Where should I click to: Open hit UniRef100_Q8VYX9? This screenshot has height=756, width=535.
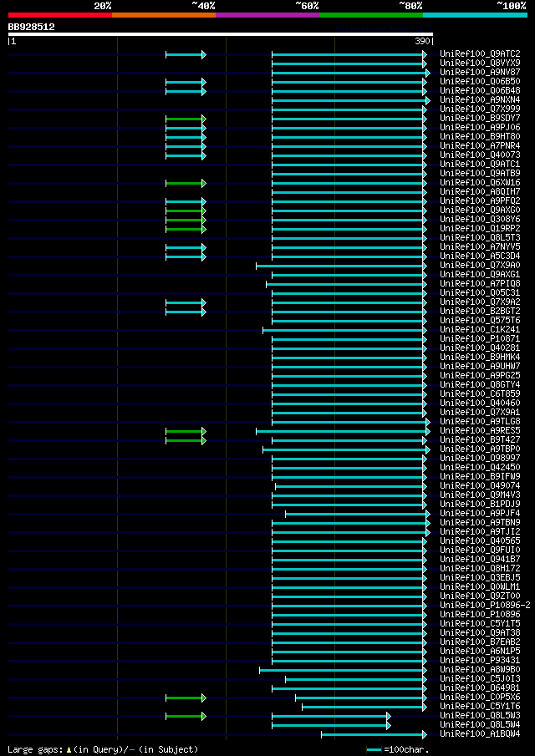(480, 63)
